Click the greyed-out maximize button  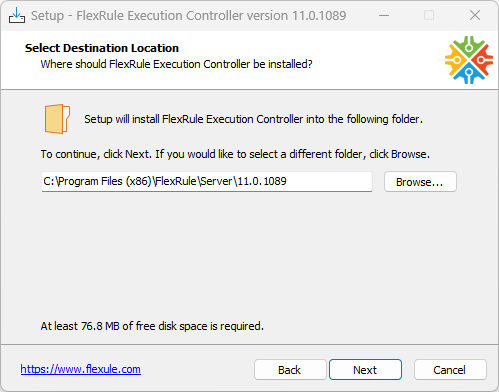click(429, 15)
